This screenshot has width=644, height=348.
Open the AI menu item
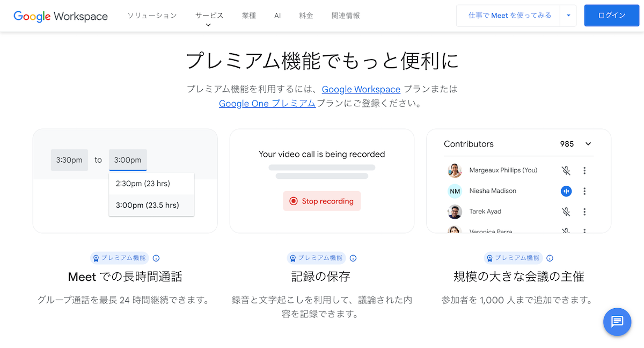277,16
